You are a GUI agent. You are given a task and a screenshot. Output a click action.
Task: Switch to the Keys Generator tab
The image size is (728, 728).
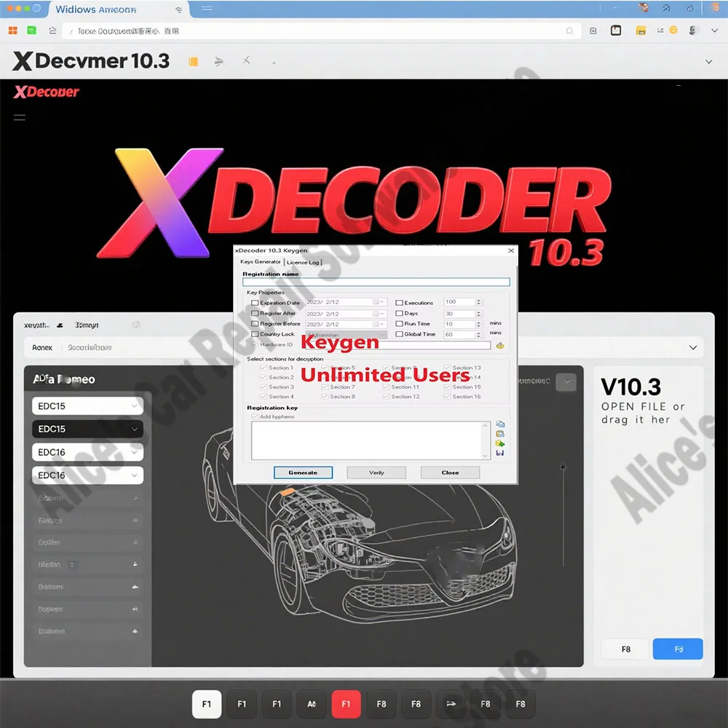(261, 262)
